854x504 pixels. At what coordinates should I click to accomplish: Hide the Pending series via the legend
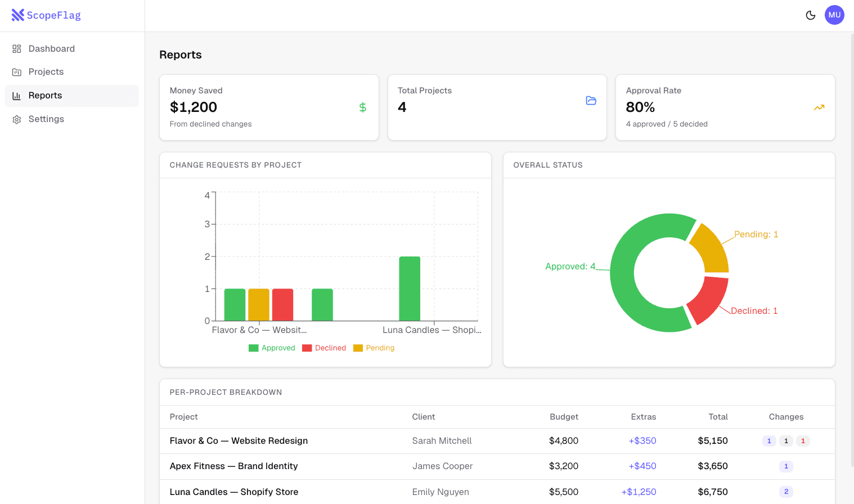tap(374, 348)
